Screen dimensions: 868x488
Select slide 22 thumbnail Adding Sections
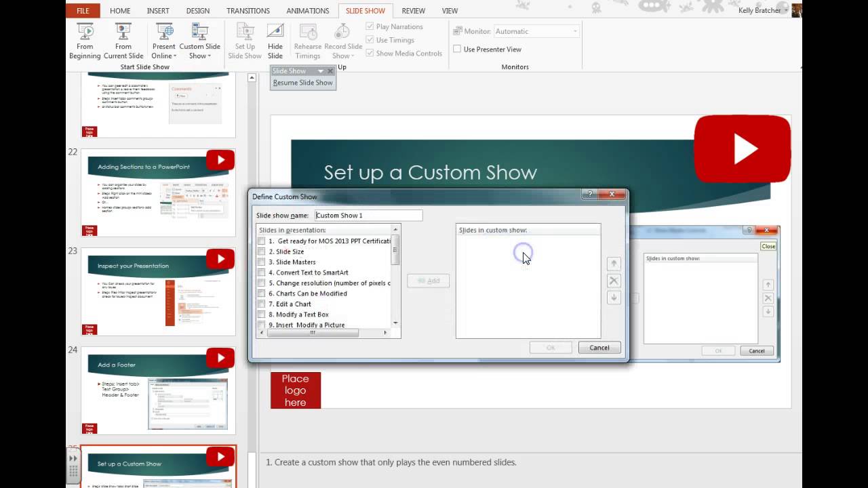pyautogui.click(x=158, y=193)
